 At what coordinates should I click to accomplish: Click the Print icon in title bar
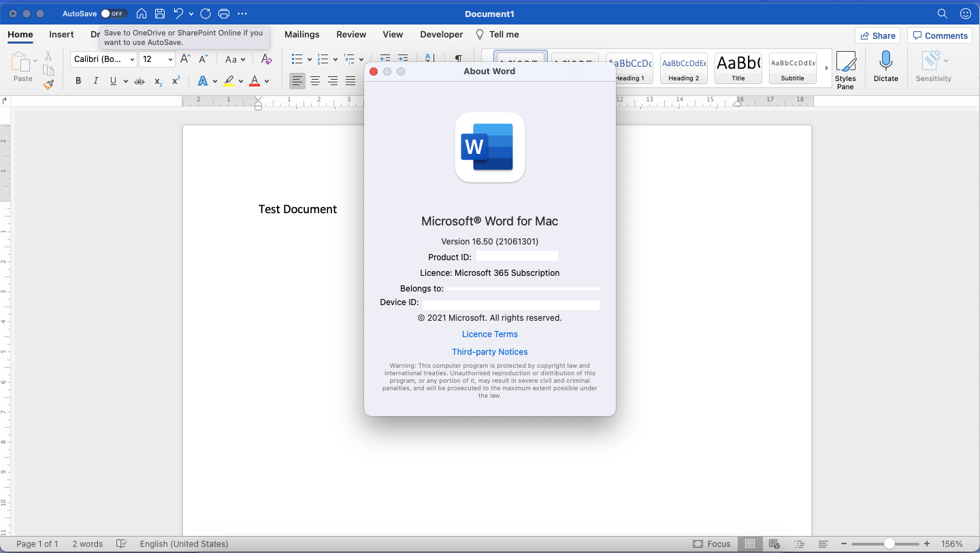tap(224, 14)
